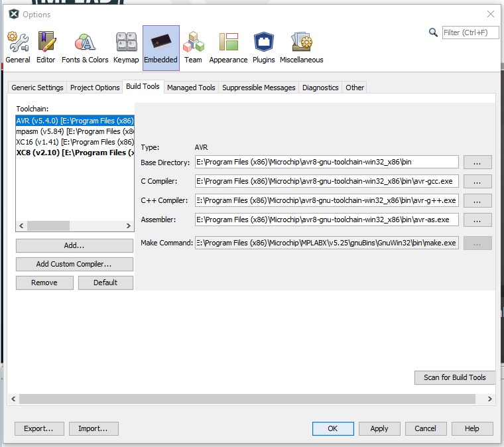Screen dimensions: 504x447
Task: Remove the selected toolchain
Action: [44, 283]
